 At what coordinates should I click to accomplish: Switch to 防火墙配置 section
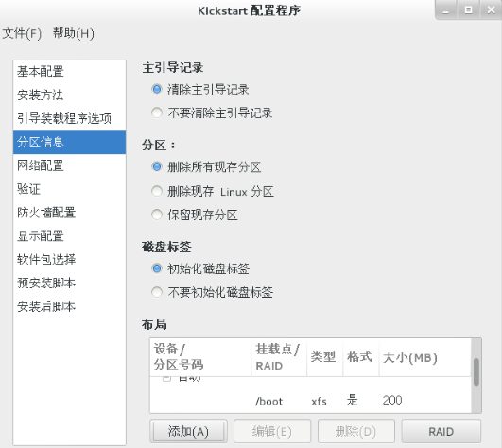pyautogui.click(x=69, y=213)
